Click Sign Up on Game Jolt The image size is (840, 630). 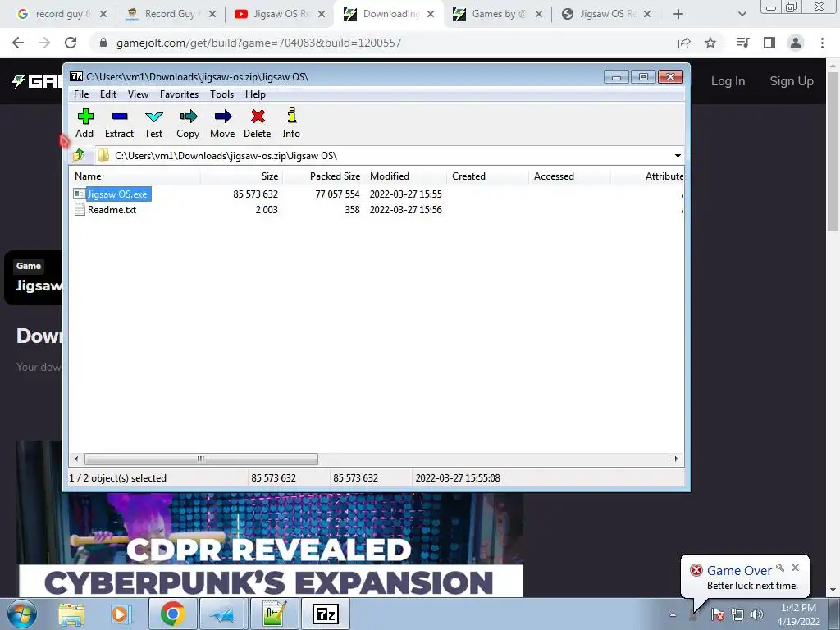tap(792, 81)
